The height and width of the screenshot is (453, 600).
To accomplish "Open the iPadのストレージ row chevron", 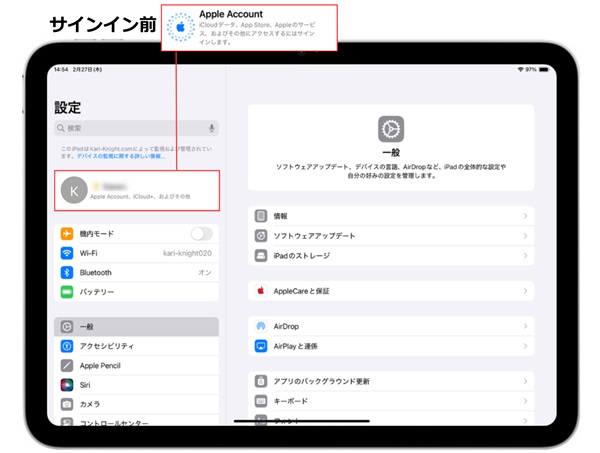I will (525, 255).
